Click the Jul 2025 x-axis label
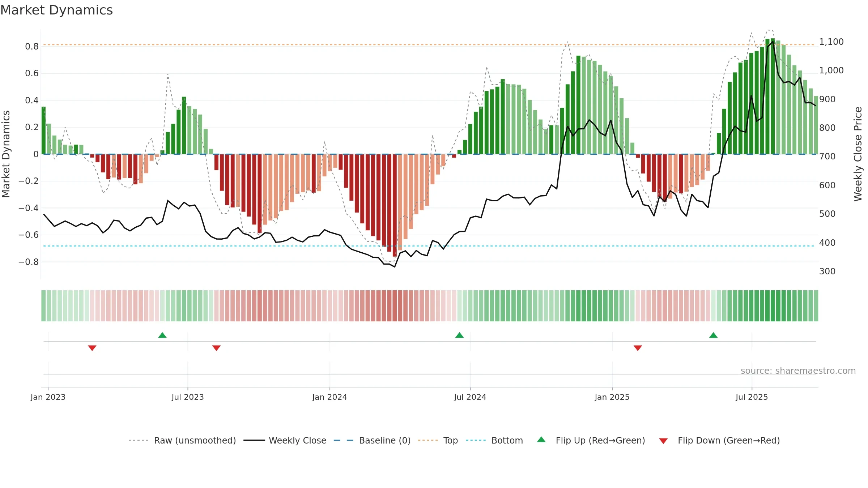Viewport: 868px width, 488px height. [752, 397]
